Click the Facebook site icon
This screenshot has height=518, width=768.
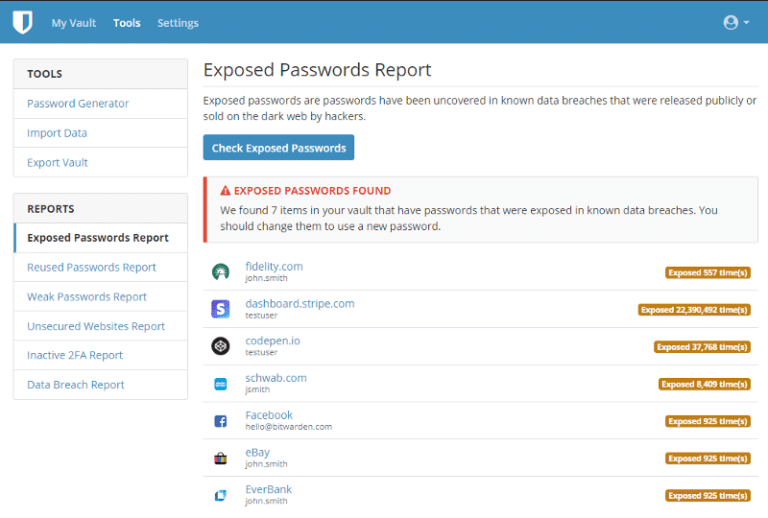point(221,421)
